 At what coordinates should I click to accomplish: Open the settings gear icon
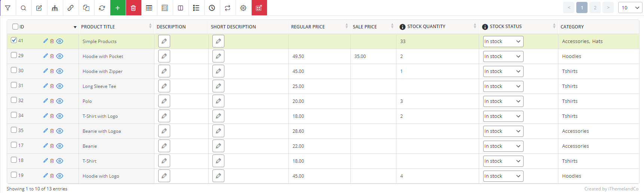tap(243, 8)
